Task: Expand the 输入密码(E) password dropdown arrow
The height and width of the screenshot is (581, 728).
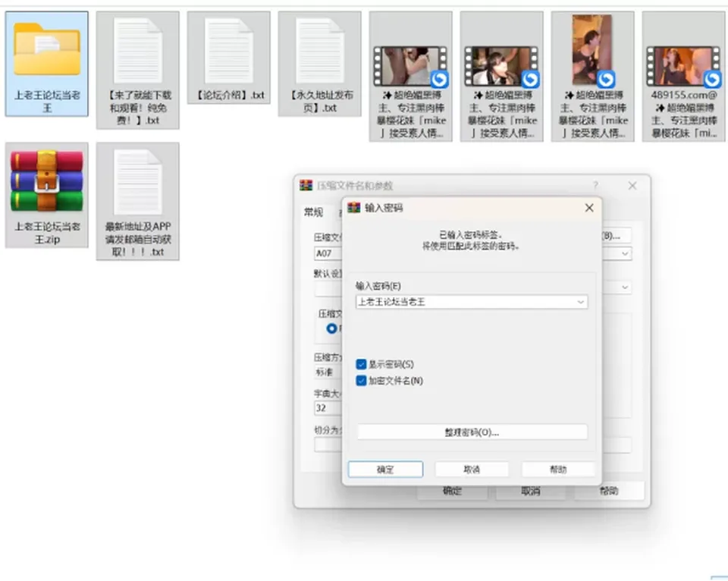Action: [580, 302]
